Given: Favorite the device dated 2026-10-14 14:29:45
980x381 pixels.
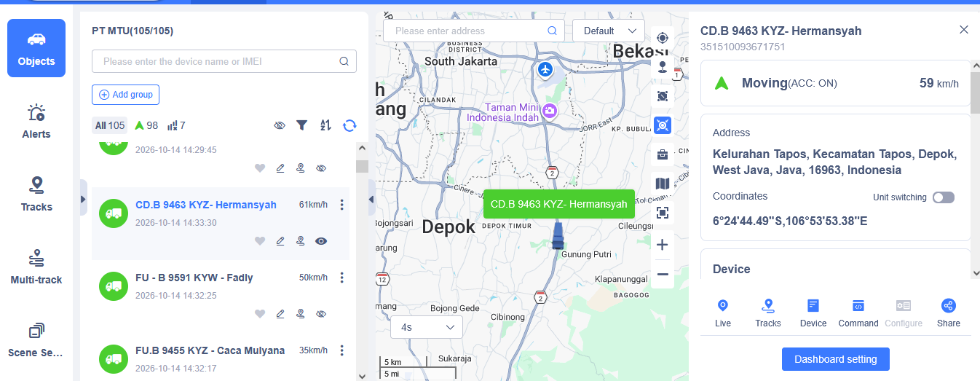Looking at the screenshot, I should pyautogui.click(x=260, y=168).
